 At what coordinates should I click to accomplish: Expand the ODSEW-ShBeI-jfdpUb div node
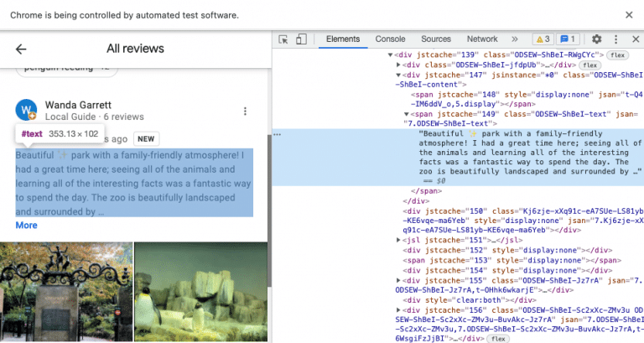tap(397, 64)
